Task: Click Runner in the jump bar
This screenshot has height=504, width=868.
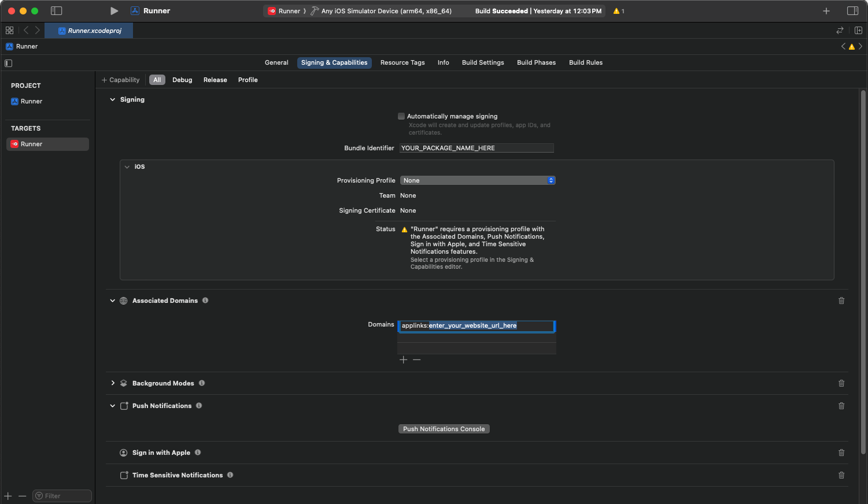Action: [x=22, y=46]
